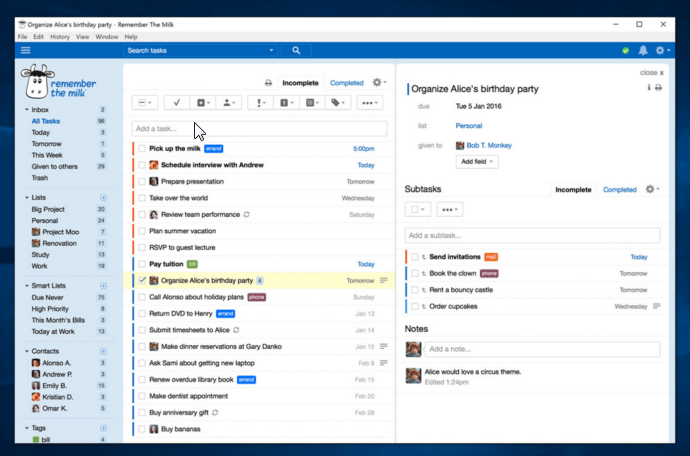Check the Book the clown subtask
Screen dimensions: 690x456
(x=415, y=273)
